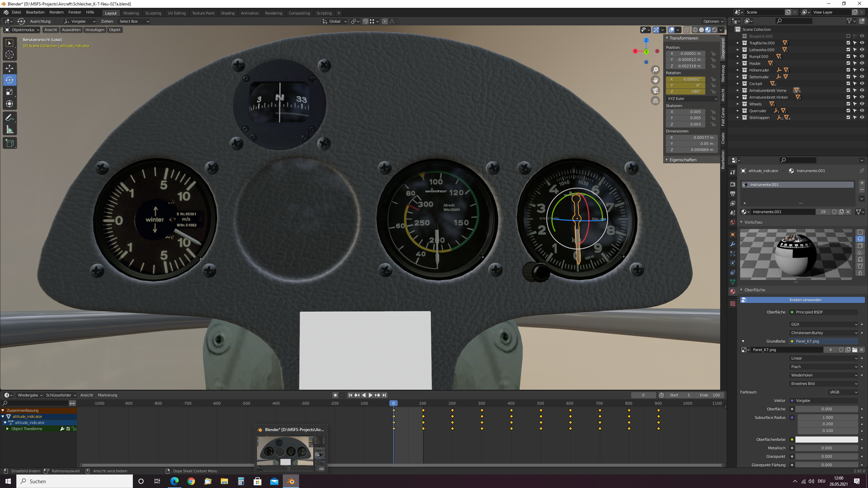Hide the Haube collection in the viewport
868x488 pixels.
tap(862, 63)
